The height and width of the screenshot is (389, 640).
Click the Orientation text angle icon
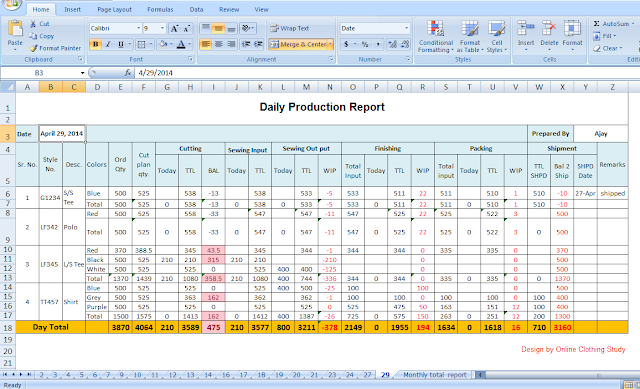(x=246, y=28)
